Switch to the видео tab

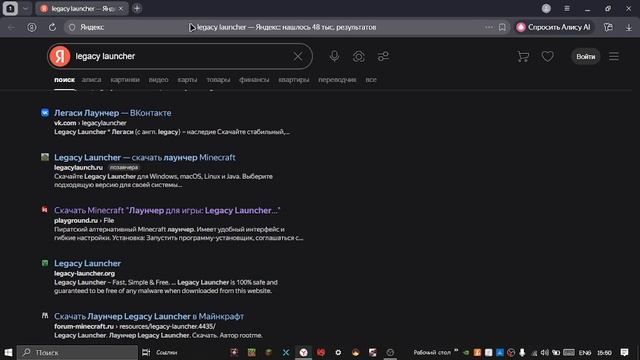coord(158,80)
